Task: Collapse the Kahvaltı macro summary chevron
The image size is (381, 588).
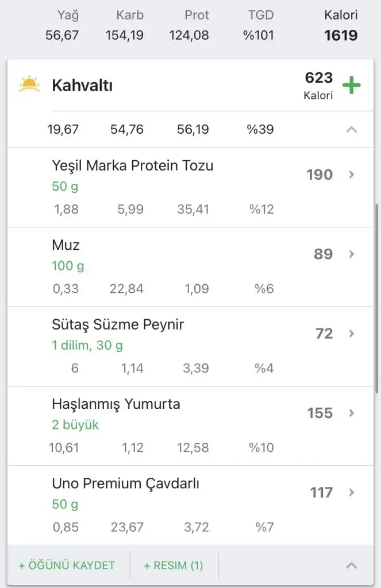Action: tap(352, 130)
